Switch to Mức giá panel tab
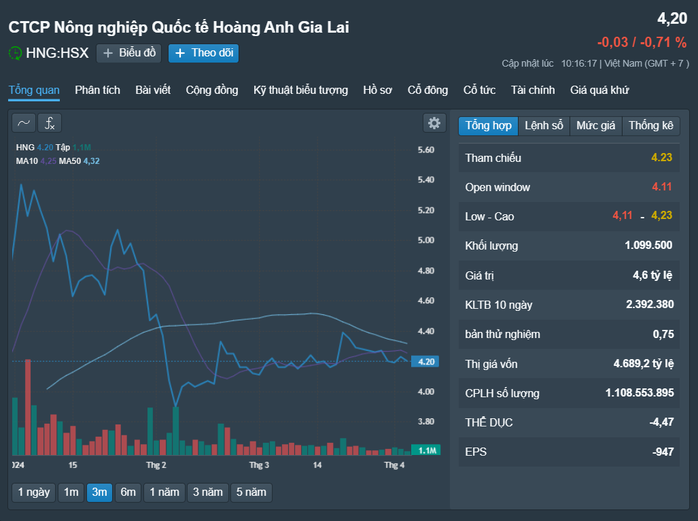698x521 pixels. (596, 126)
